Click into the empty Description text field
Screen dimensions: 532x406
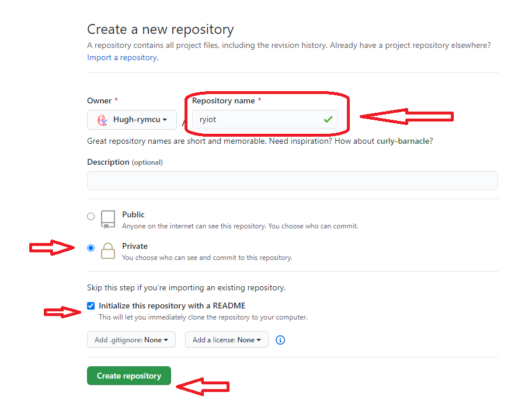coord(292,181)
